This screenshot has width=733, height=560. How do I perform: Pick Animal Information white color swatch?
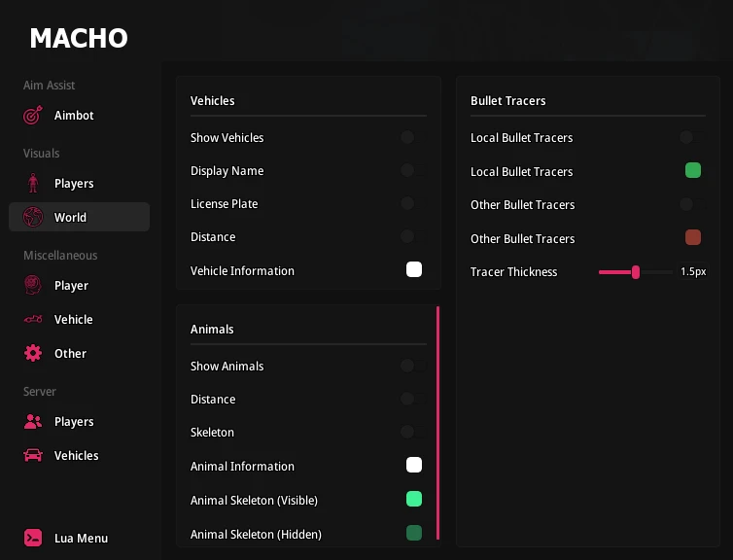point(414,465)
